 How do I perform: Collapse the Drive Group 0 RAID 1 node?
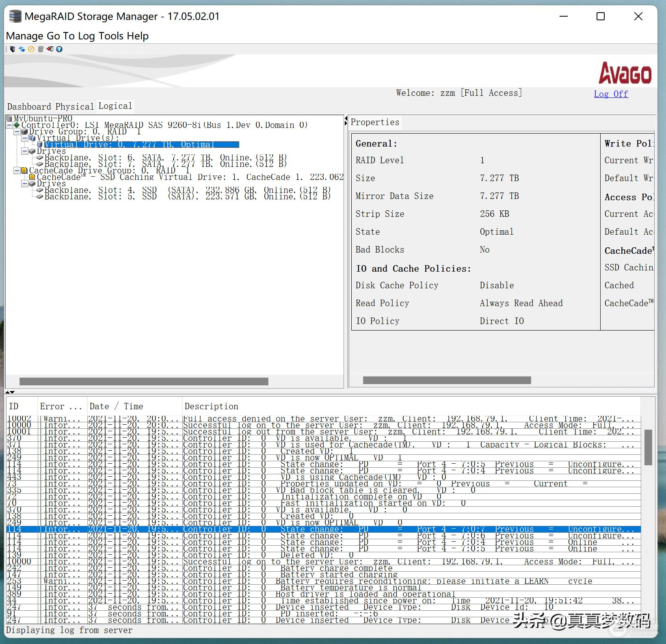coord(17,132)
